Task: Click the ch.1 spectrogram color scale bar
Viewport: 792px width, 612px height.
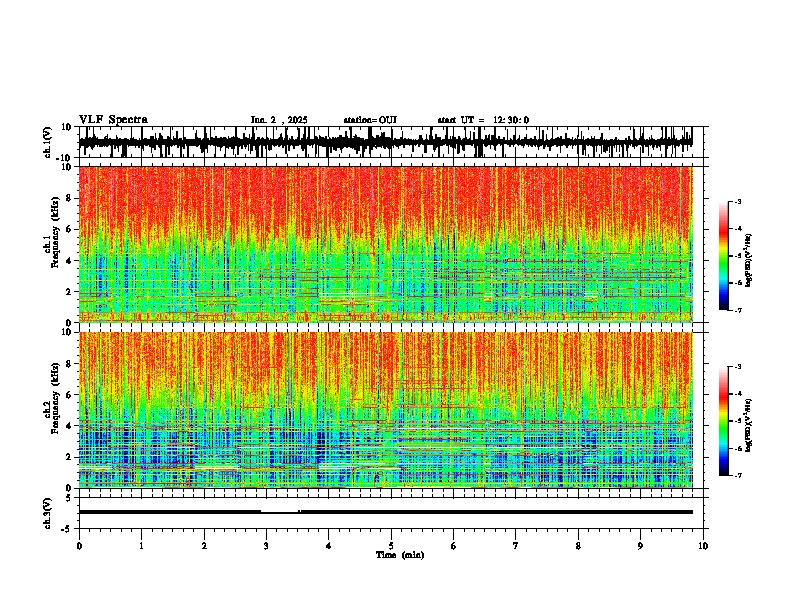Action: point(724,255)
